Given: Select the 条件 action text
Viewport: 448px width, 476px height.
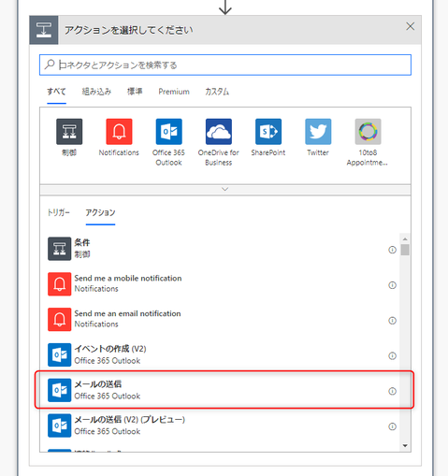Looking at the screenshot, I should point(82,242).
